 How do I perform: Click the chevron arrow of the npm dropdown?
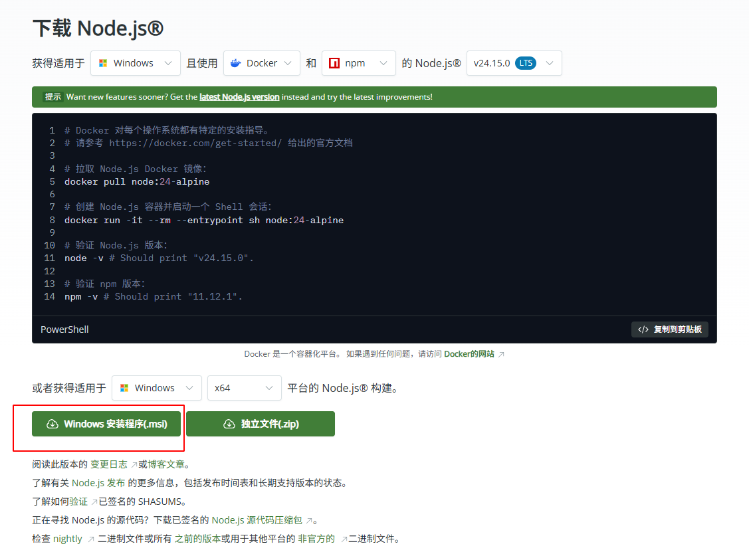point(383,63)
